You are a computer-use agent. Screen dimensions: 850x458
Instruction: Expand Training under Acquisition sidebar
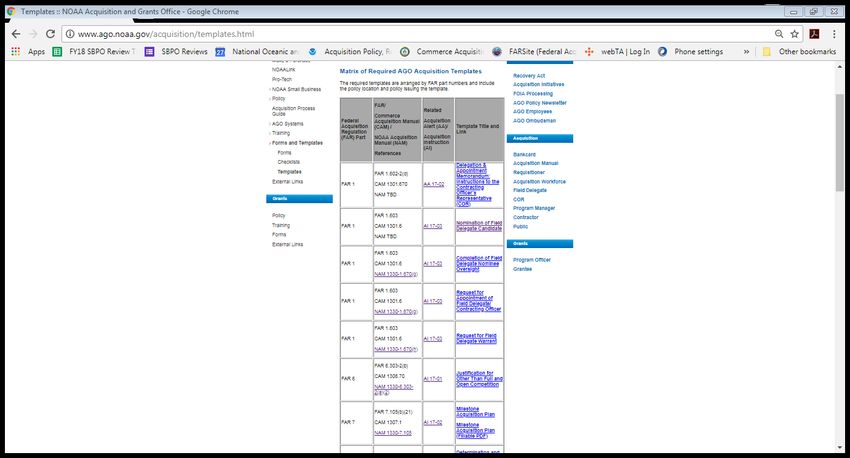tap(280, 133)
